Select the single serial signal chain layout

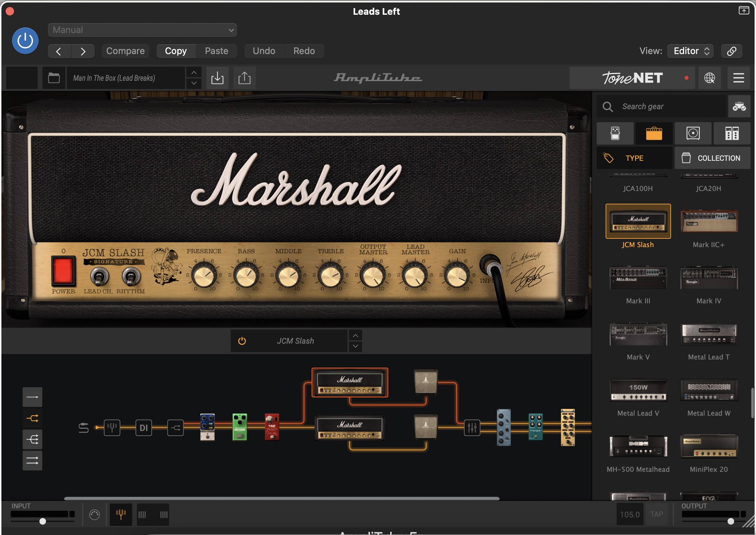coord(32,397)
